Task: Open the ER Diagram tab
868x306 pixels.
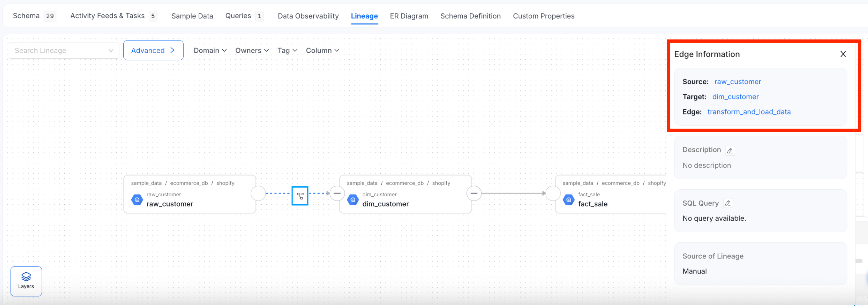Action: click(409, 16)
